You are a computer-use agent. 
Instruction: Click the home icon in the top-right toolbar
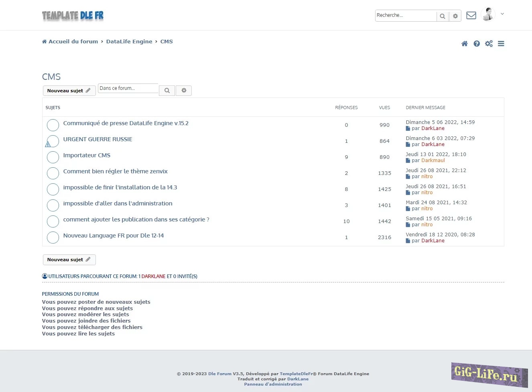pos(464,44)
